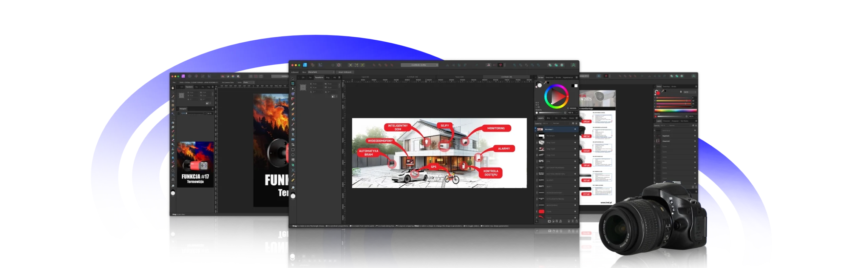Click the Insert Artboard button
The height and width of the screenshot is (268, 868).
point(345,72)
